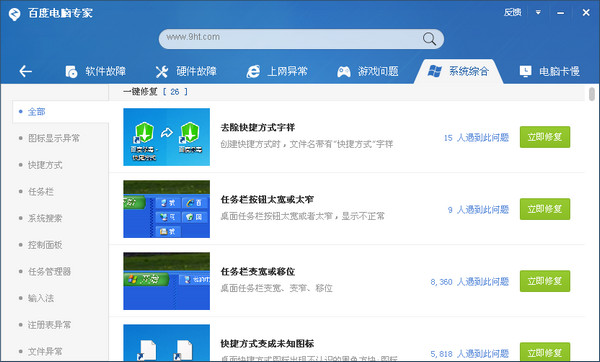
Task: Click the title 去除快捷方式字样
Action: pos(258,127)
